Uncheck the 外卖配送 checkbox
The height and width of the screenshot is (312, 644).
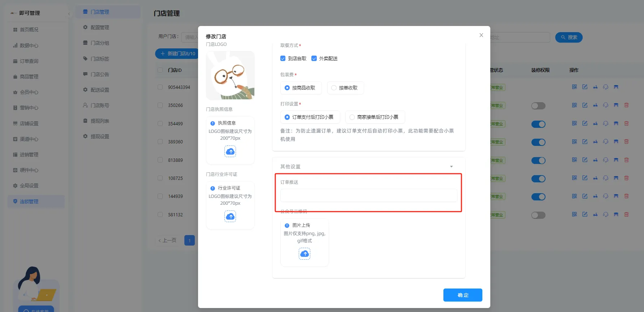pyautogui.click(x=314, y=58)
